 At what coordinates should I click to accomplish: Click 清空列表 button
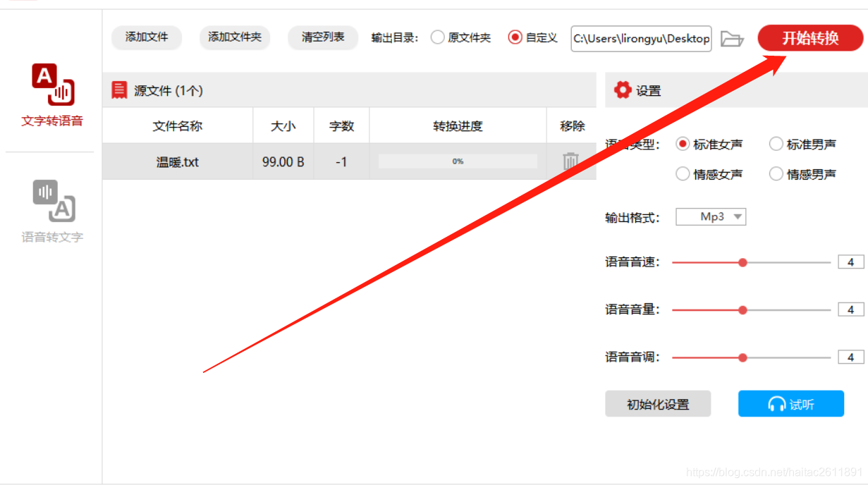(323, 37)
